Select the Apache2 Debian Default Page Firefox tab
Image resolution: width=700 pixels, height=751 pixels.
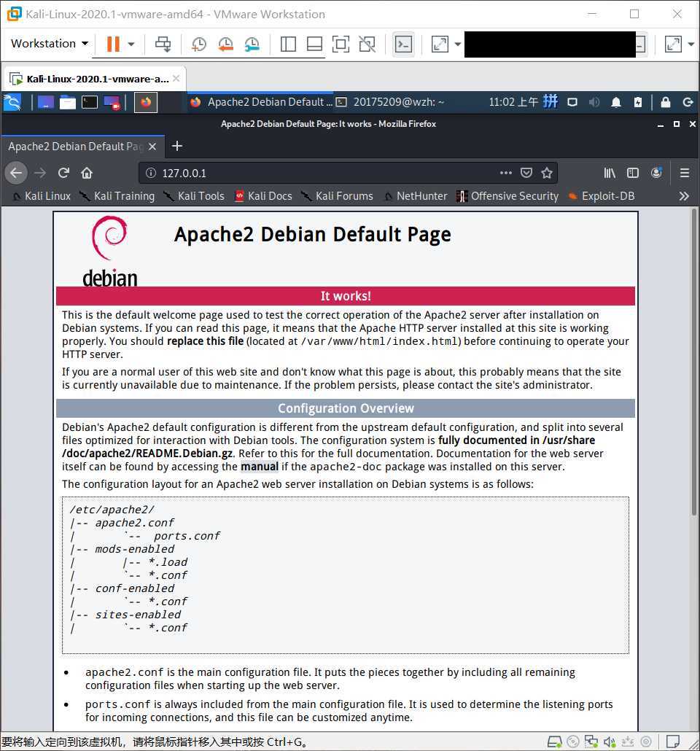pos(82,146)
